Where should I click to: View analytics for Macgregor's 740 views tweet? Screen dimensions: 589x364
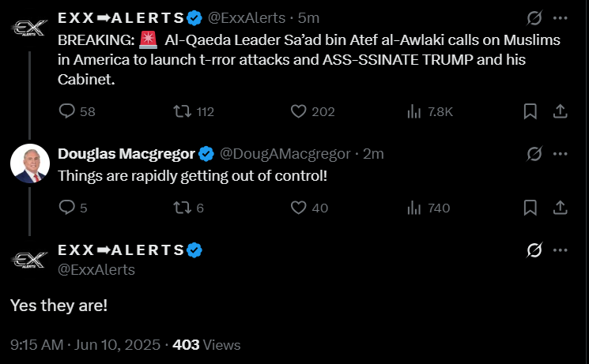coord(413,208)
